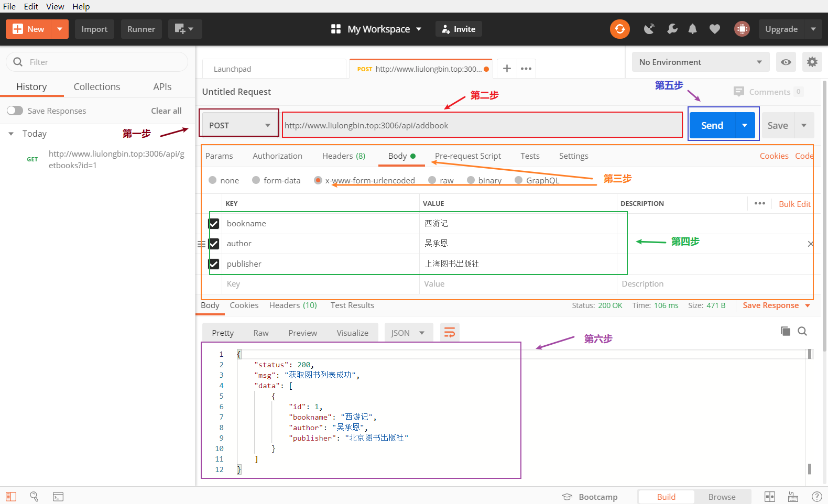The image size is (828, 504).
Task: Click the request URL input field
Action: 481,125
